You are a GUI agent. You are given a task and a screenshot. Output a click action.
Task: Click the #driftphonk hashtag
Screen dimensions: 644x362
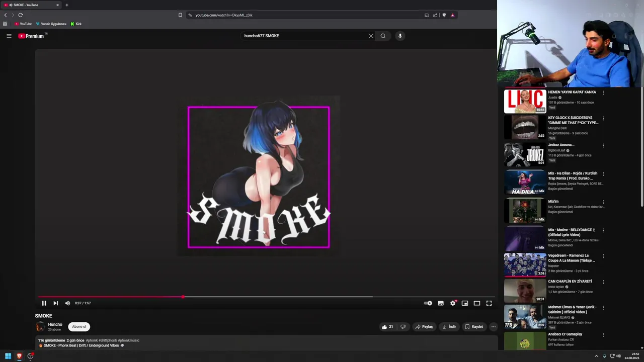[108, 340]
